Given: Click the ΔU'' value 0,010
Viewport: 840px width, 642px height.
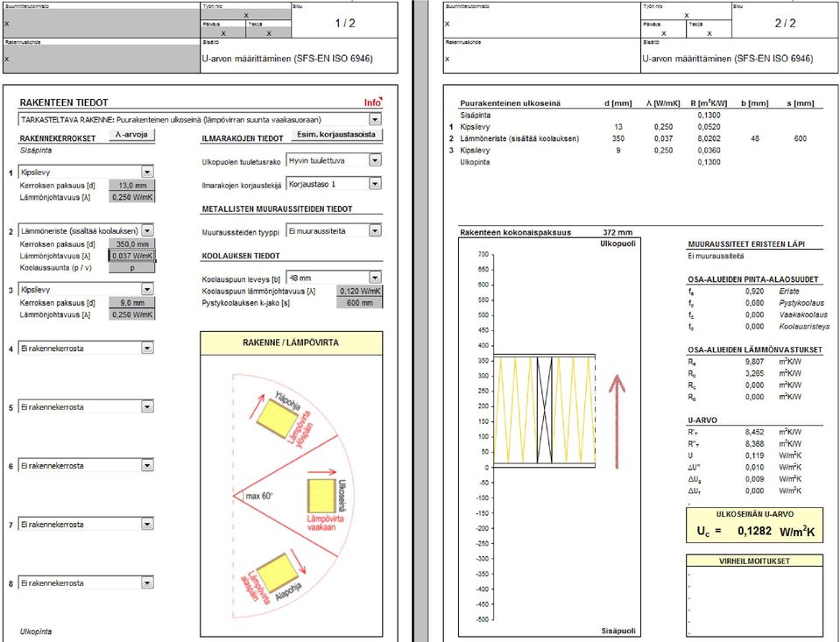Looking at the screenshot, I should point(754,468).
